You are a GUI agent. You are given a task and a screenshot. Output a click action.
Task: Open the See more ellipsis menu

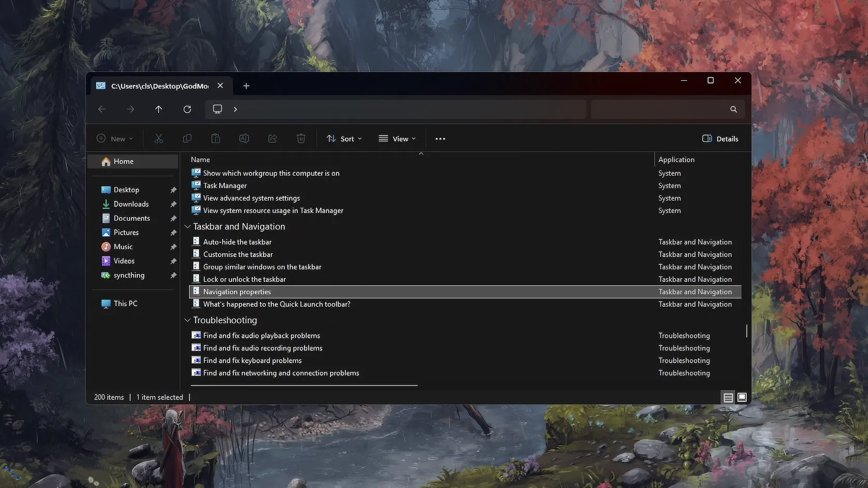(x=440, y=139)
